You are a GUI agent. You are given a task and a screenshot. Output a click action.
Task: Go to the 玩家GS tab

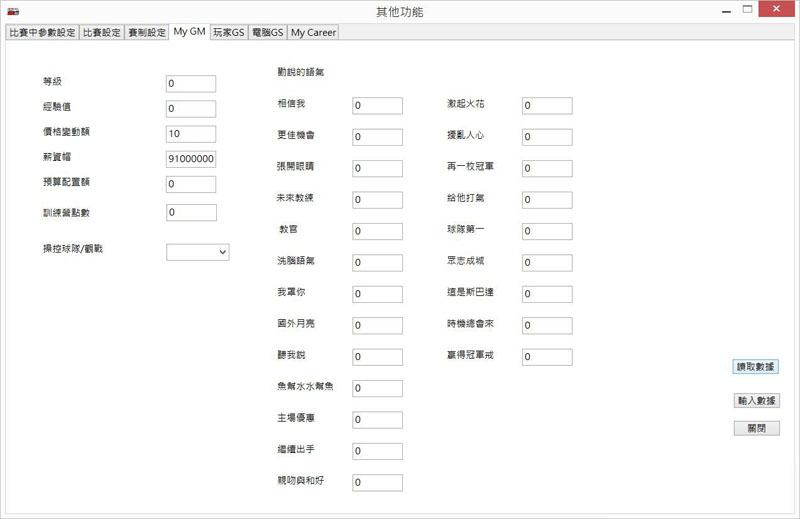point(228,32)
